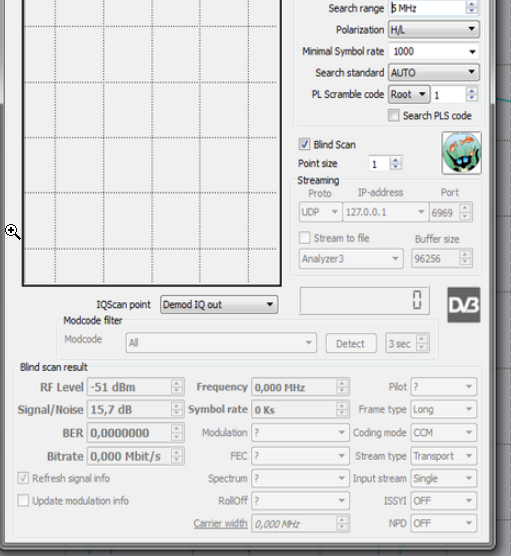Open the Stream type Transport dropdown
Image resolution: width=511 pixels, height=556 pixels.
click(444, 456)
